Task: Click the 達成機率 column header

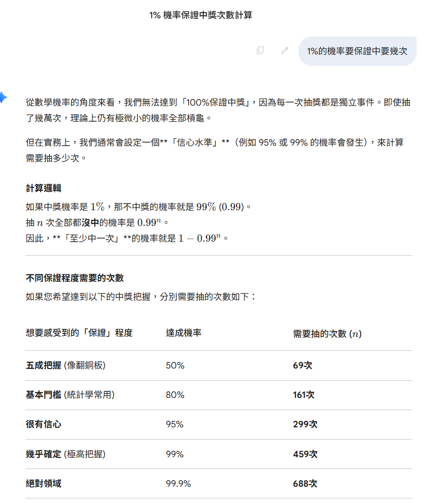Action: 184,333
